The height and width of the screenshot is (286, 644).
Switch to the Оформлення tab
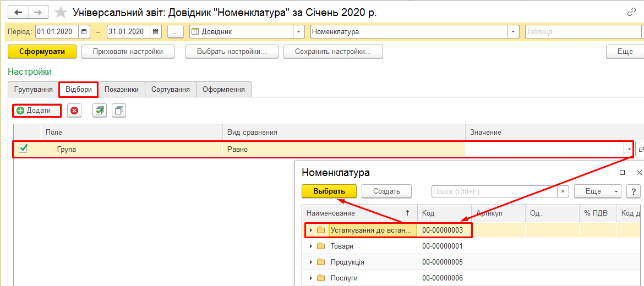(x=224, y=90)
